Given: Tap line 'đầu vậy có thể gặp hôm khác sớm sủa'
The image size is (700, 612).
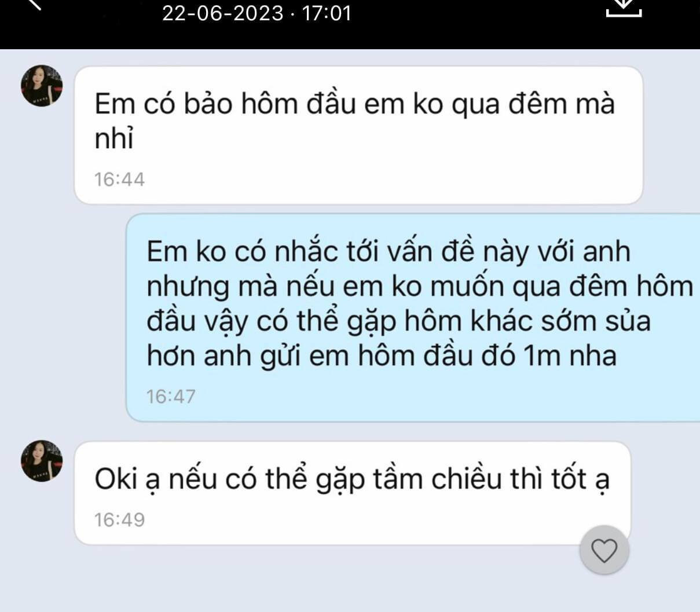Looking at the screenshot, I should (398, 321).
